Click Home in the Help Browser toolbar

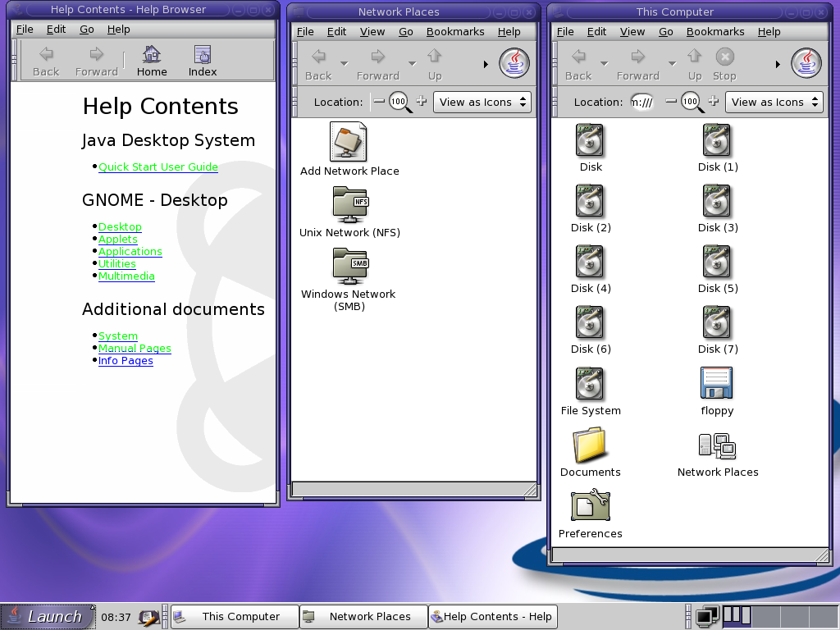pos(152,61)
